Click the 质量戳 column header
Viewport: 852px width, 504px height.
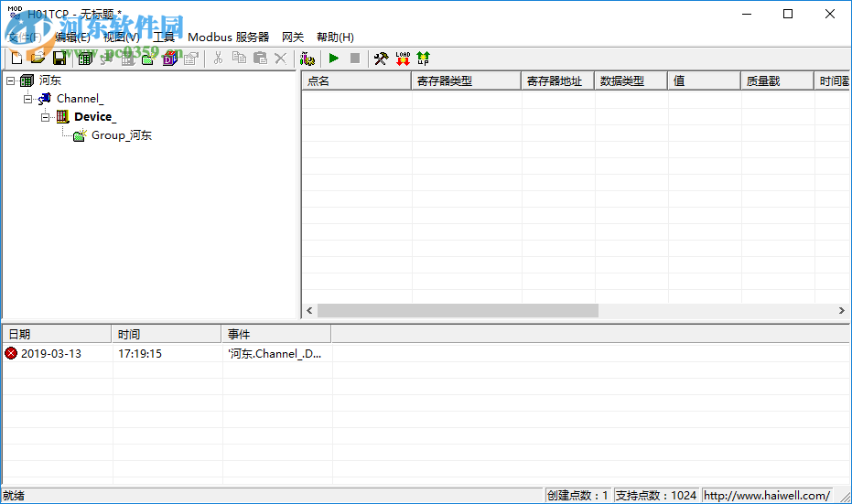pyautogui.click(x=777, y=80)
